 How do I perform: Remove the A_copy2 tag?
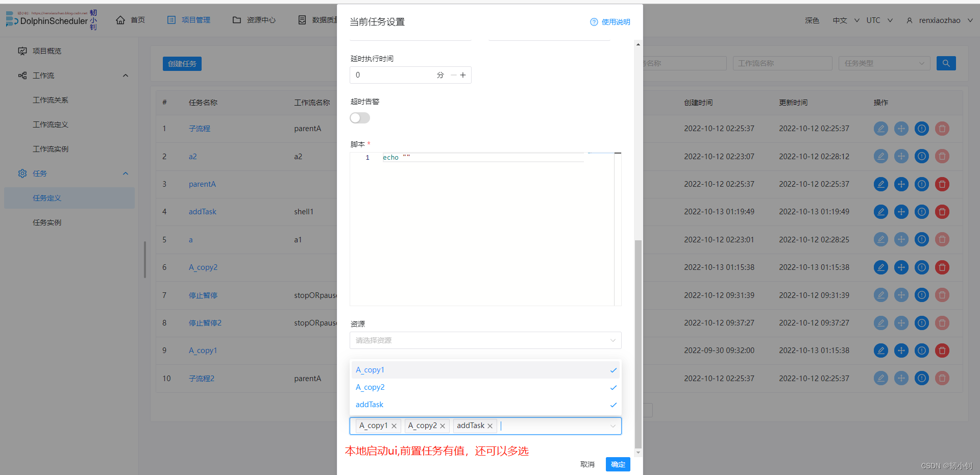point(443,426)
